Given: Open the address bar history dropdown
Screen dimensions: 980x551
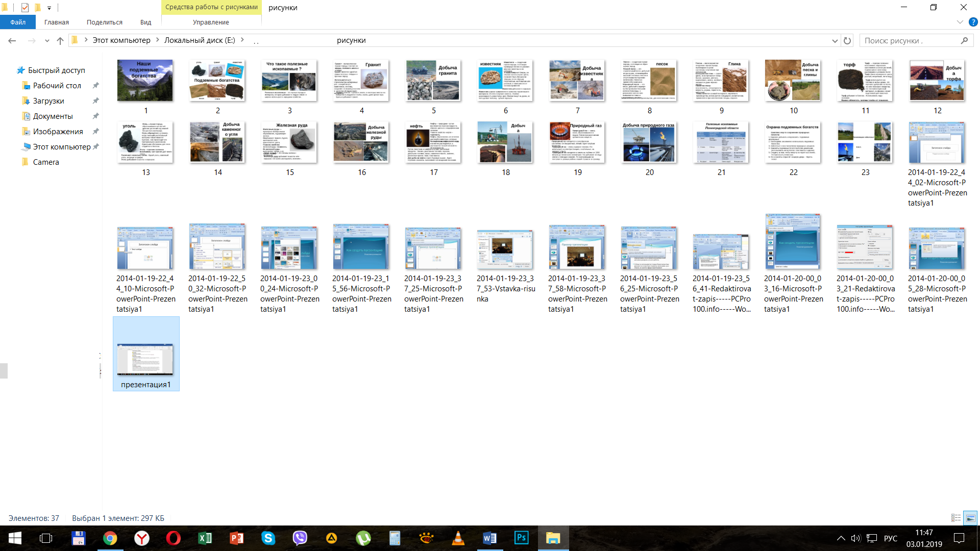Looking at the screenshot, I should pos(835,41).
